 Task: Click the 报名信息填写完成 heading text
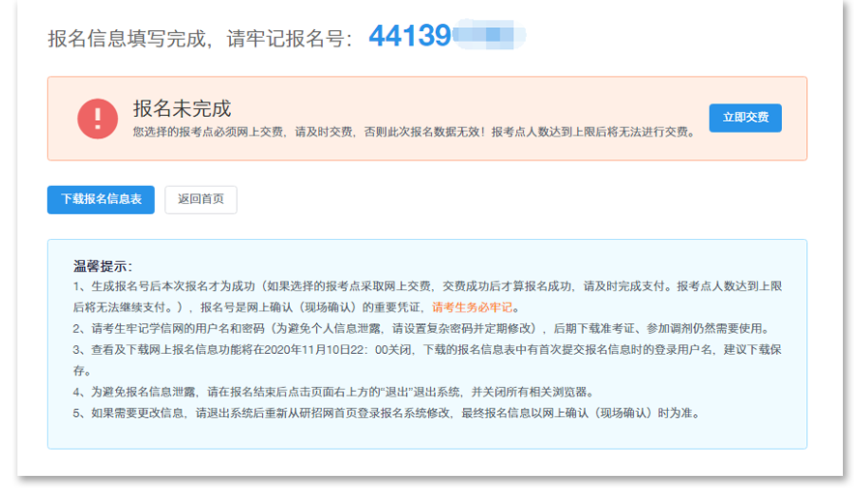tap(128, 39)
